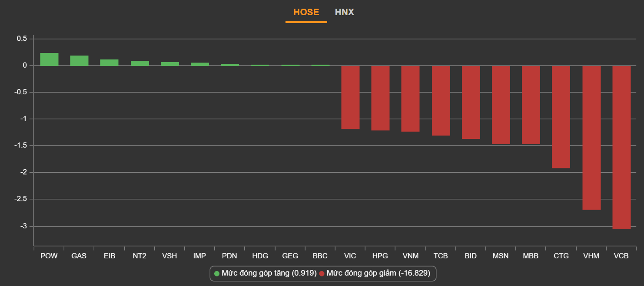Select the BID red bar

click(471, 102)
